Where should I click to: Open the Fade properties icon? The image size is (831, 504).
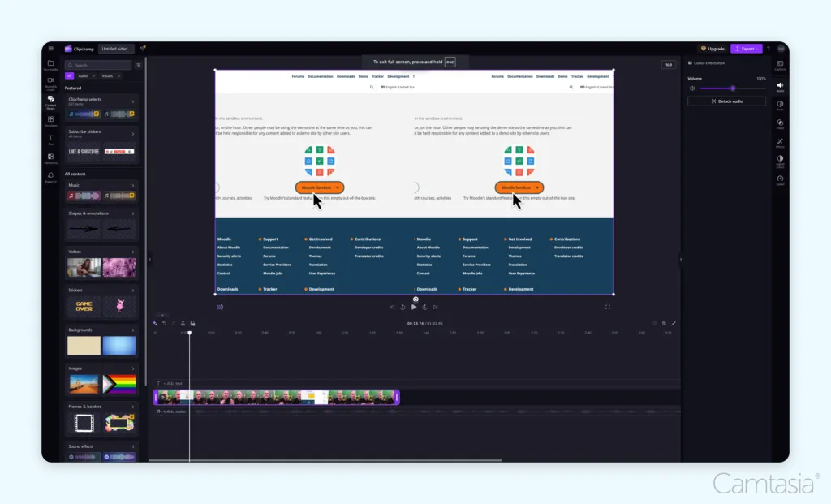coord(780,106)
